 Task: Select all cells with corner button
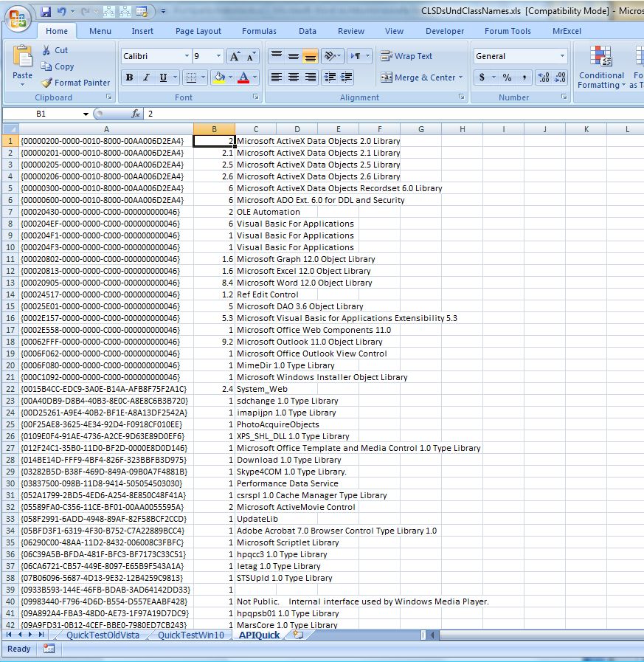[10, 129]
